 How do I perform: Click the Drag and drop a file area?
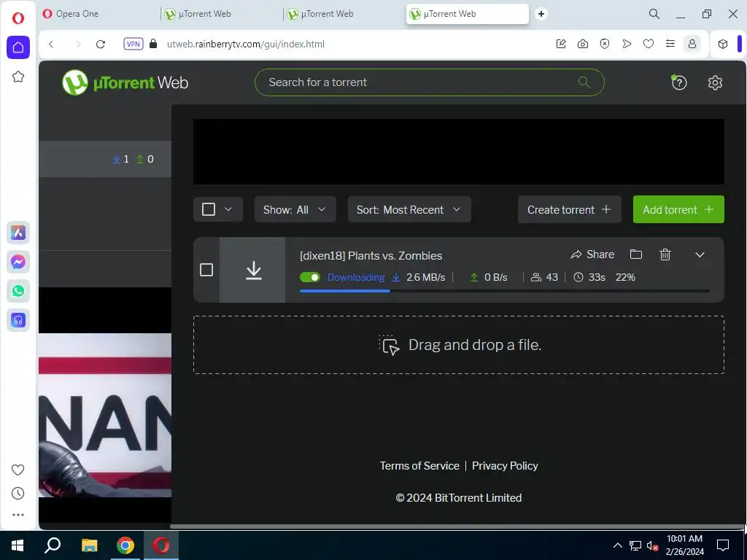tap(458, 345)
